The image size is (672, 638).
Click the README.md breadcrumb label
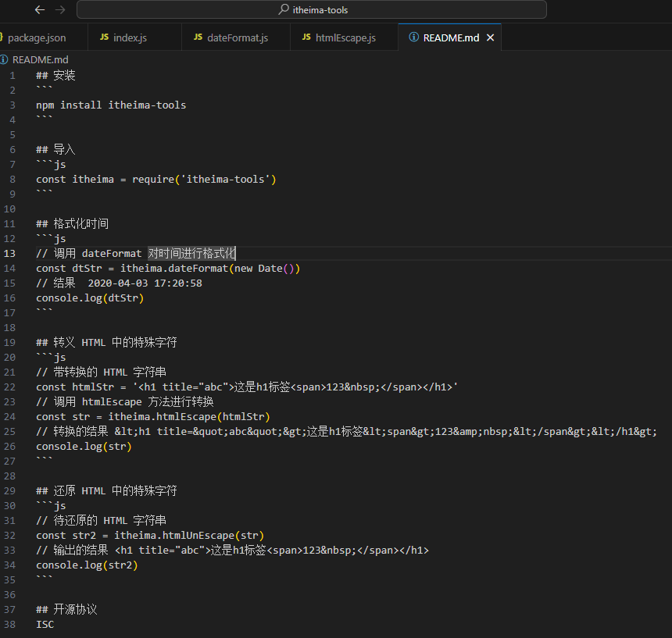[40, 59]
